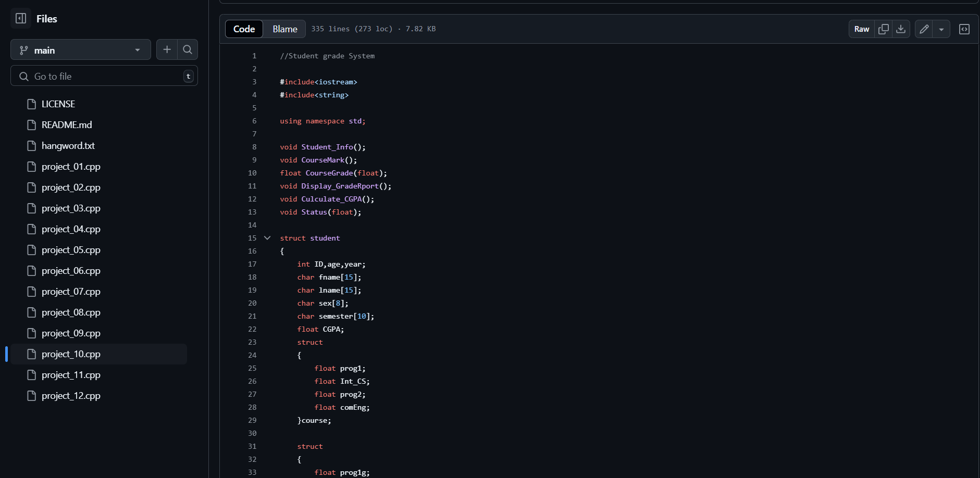
Task: Click line number 1
Action: click(x=254, y=56)
